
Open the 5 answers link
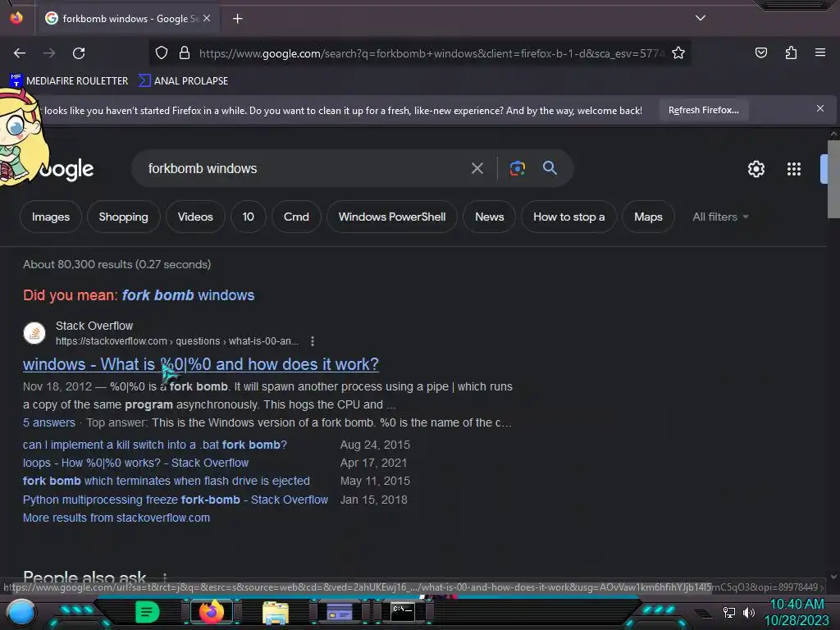coord(48,422)
